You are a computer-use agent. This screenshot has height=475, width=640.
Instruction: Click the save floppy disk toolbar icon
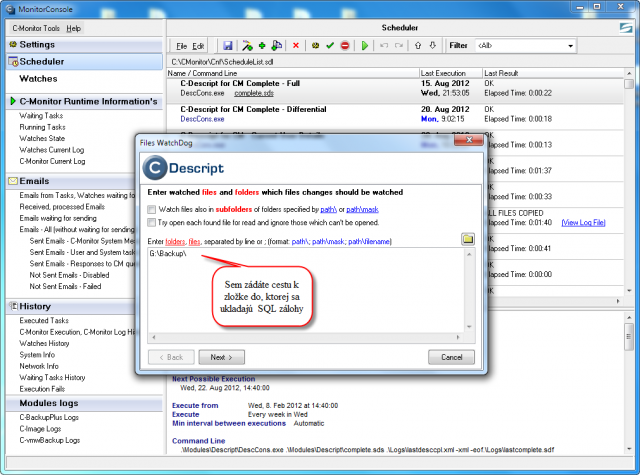228,46
